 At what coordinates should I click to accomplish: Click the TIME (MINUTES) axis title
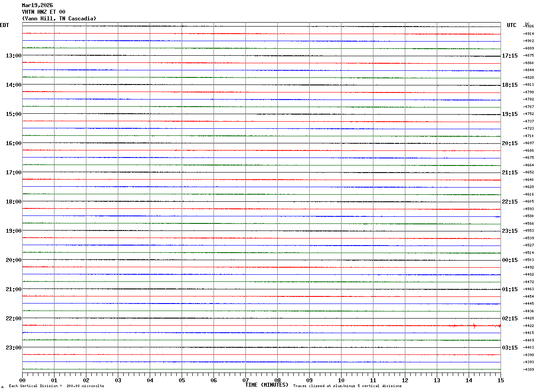coord(267,385)
